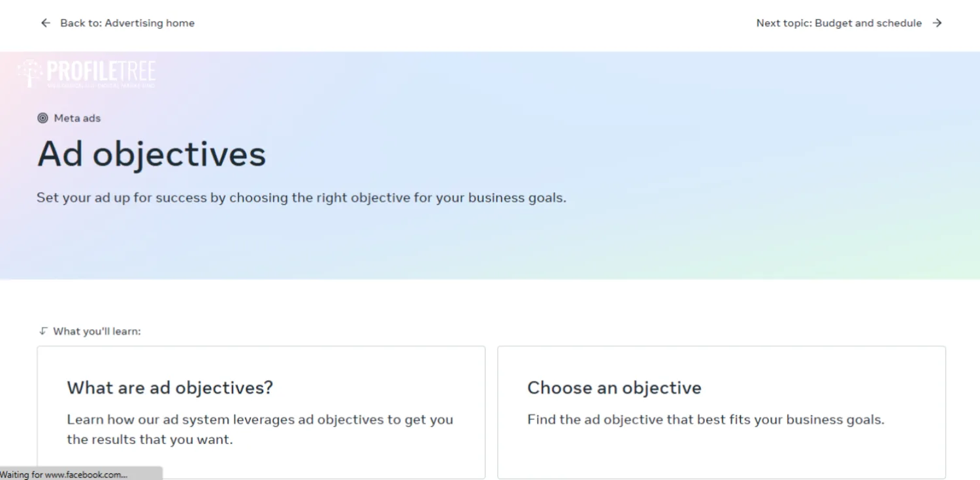Open the What are ad objectives? card
This screenshot has width=980, height=480.
point(261,413)
